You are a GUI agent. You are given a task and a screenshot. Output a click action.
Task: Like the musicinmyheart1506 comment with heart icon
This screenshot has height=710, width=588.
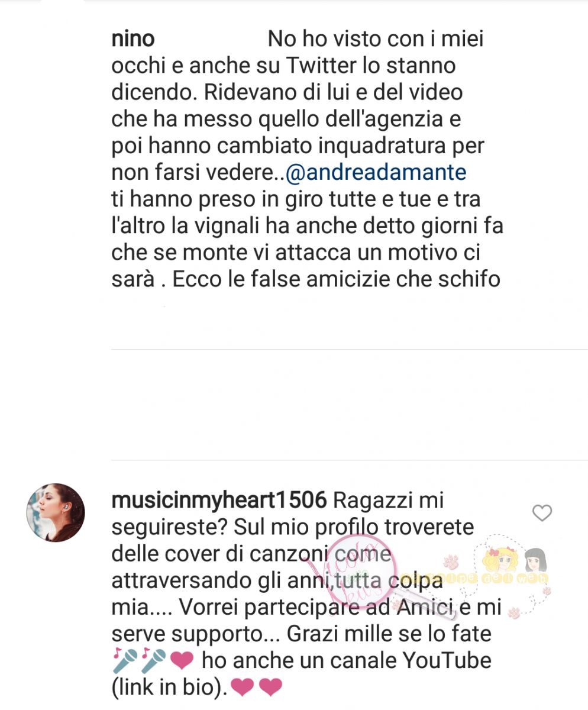[x=542, y=513]
